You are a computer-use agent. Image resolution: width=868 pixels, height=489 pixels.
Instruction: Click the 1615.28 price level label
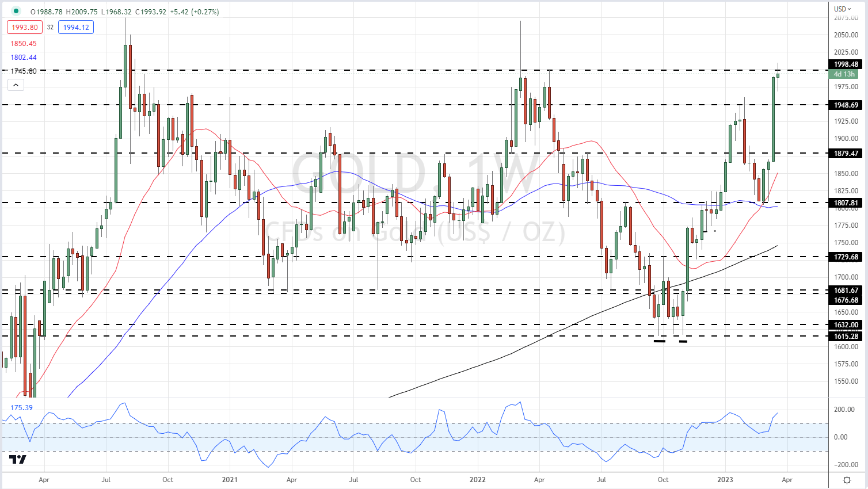click(x=844, y=337)
